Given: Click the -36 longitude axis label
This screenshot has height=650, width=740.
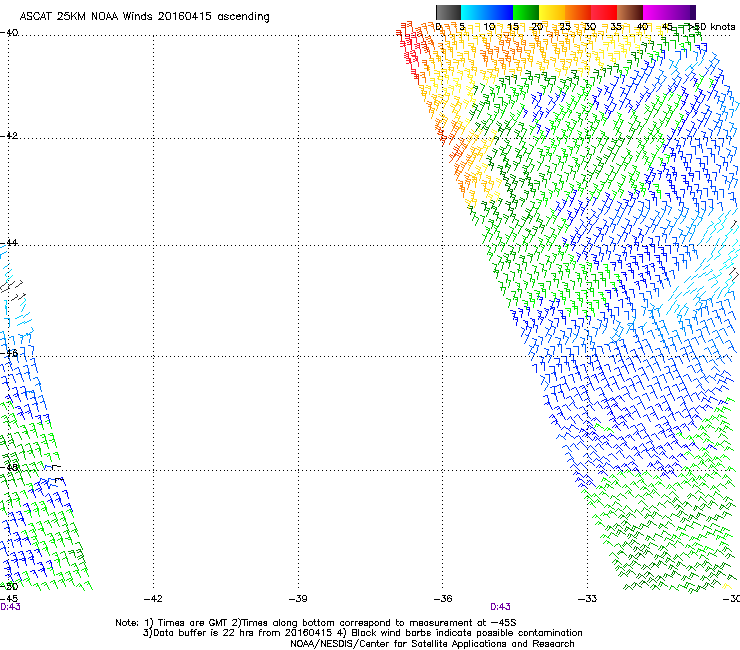Looking at the screenshot, I should pos(443,599).
